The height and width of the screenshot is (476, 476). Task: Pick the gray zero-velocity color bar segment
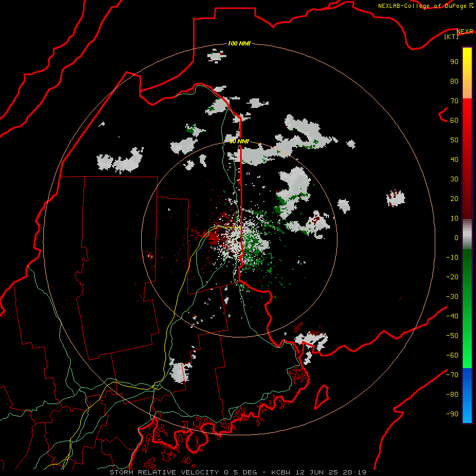[467, 234]
